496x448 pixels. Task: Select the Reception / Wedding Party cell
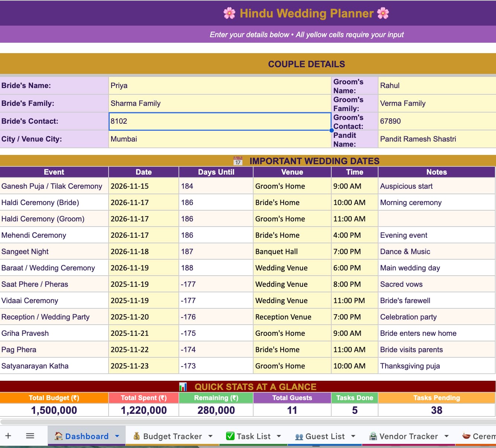click(x=54, y=317)
